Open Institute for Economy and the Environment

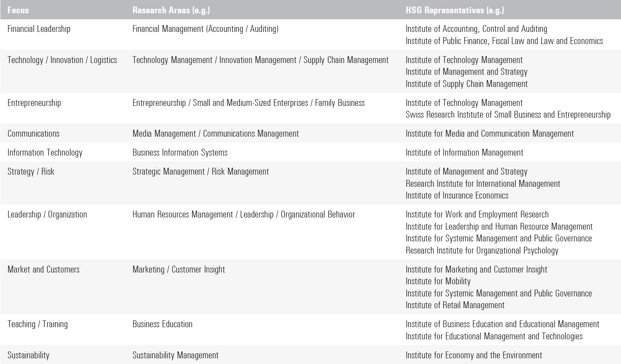pos(474,355)
